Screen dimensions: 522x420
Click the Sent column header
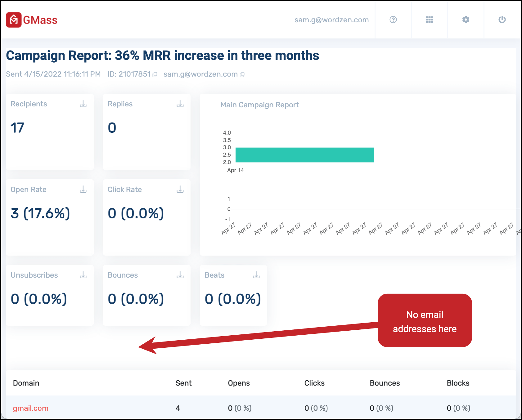coord(183,383)
